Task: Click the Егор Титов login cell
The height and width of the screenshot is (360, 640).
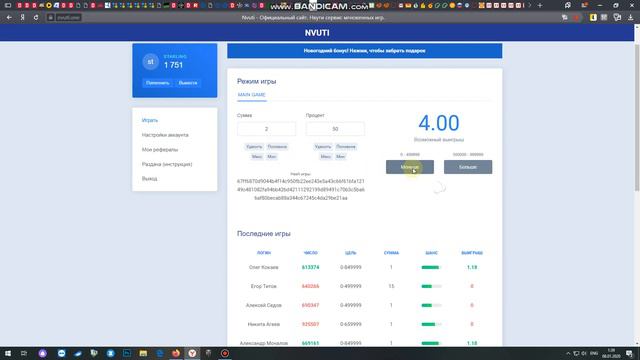Action: coord(264,286)
